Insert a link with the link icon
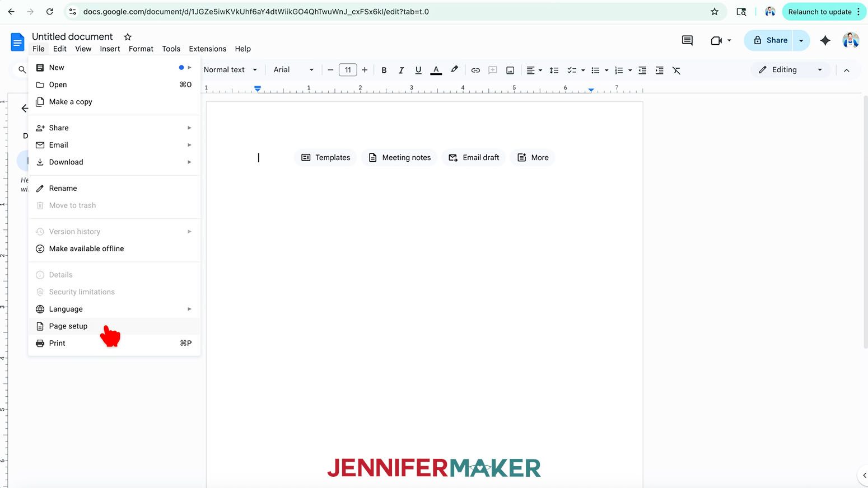868x488 pixels. (x=475, y=70)
